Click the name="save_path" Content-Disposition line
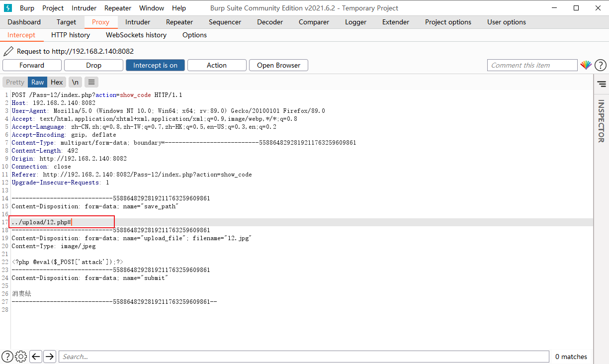Screen dimensions: 609x364 94,206
